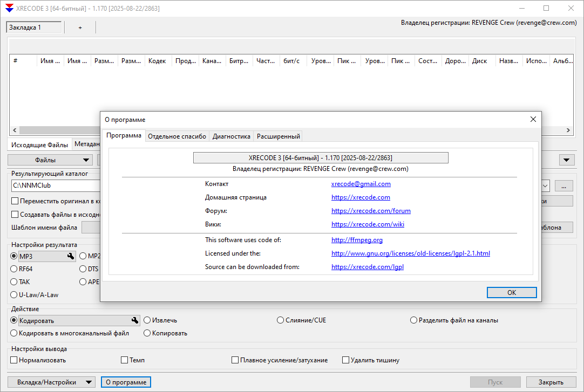Open xrecode@gmail.com contact link

[x=361, y=184]
